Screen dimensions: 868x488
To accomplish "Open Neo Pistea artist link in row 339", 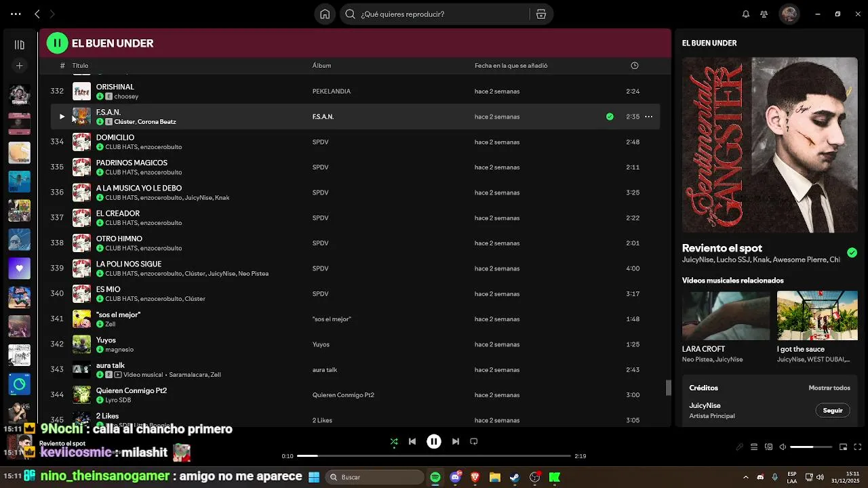I will pyautogui.click(x=254, y=274).
